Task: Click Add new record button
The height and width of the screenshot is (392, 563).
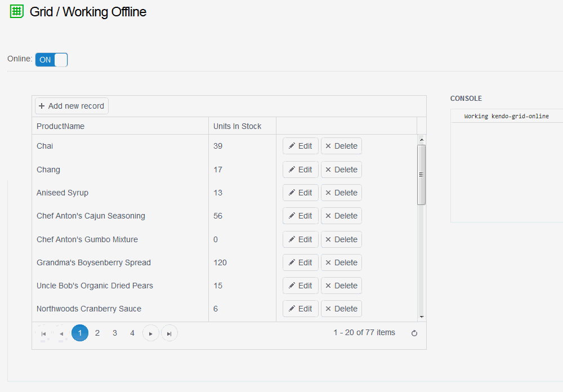Action: point(72,106)
